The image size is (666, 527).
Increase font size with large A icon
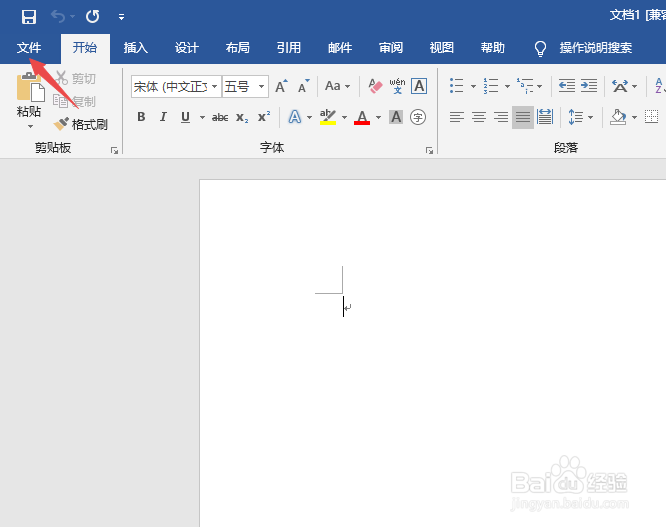click(x=281, y=86)
